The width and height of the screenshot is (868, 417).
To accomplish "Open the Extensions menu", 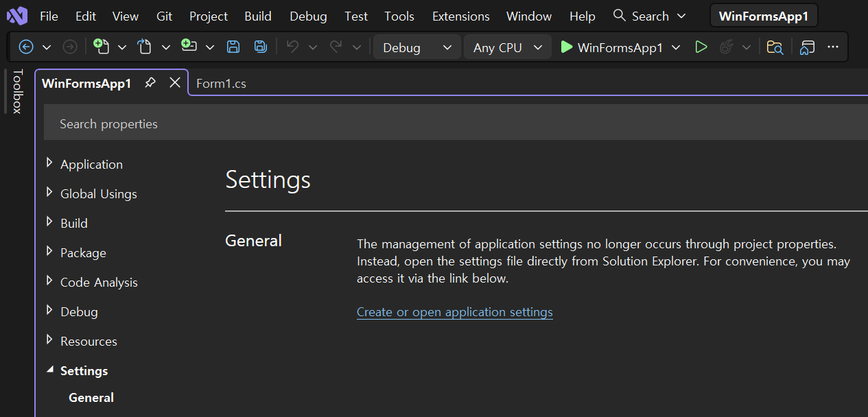I will pyautogui.click(x=461, y=16).
